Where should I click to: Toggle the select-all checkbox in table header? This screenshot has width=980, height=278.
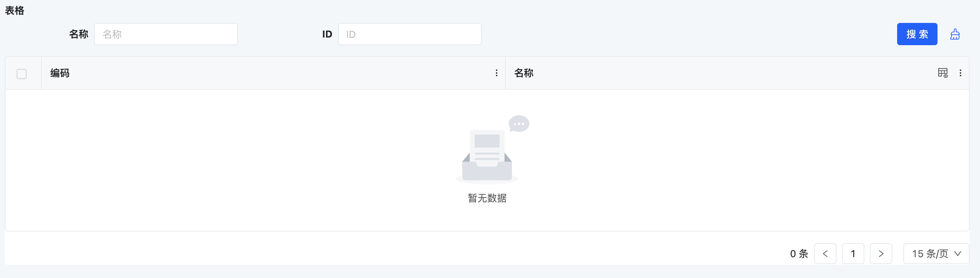coord(22,74)
